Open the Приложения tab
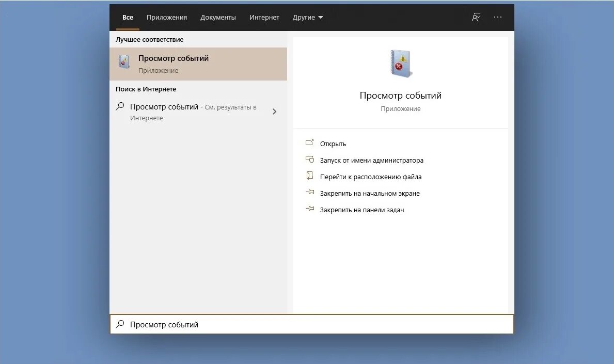 tap(167, 17)
